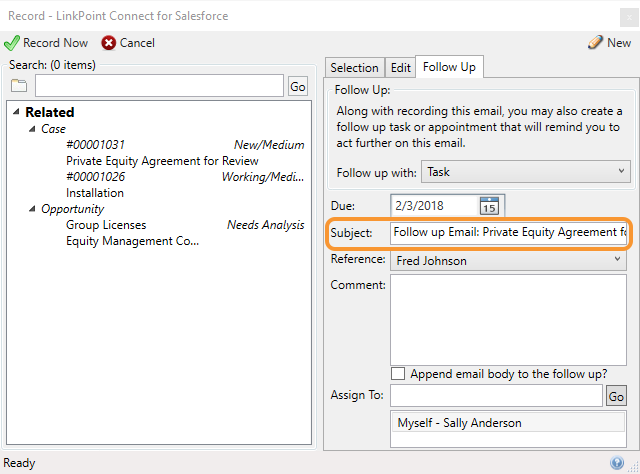This screenshot has width=640, height=474.
Task: Switch to the Selection tab
Action: click(354, 68)
